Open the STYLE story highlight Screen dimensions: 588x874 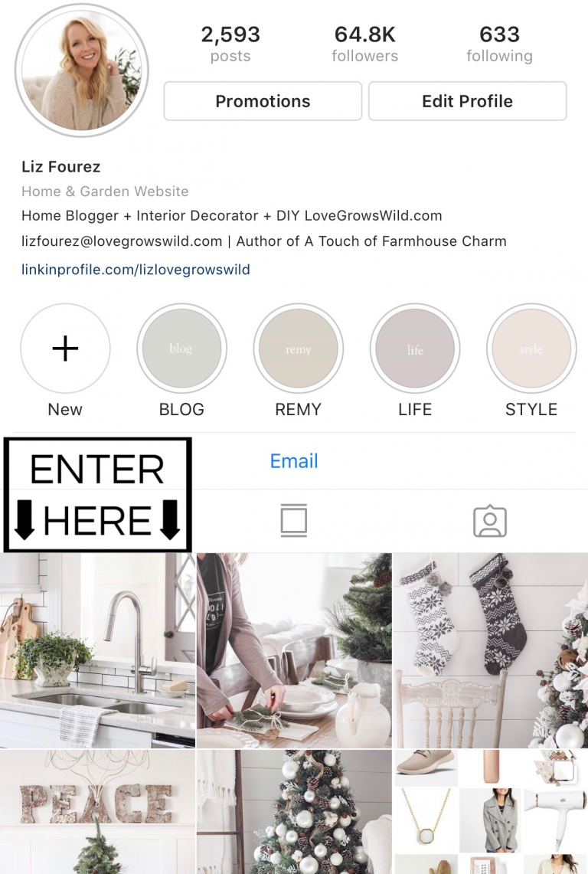[531, 349]
